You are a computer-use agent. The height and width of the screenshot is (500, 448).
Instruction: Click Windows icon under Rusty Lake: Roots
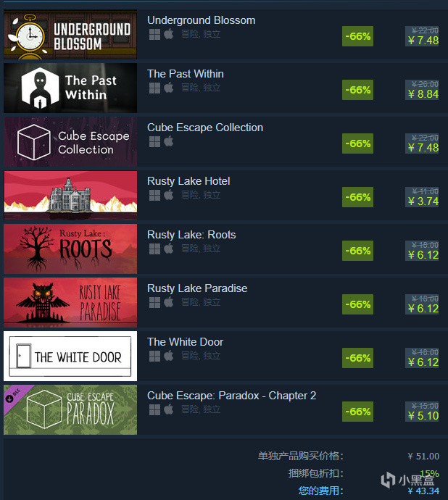click(x=154, y=249)
